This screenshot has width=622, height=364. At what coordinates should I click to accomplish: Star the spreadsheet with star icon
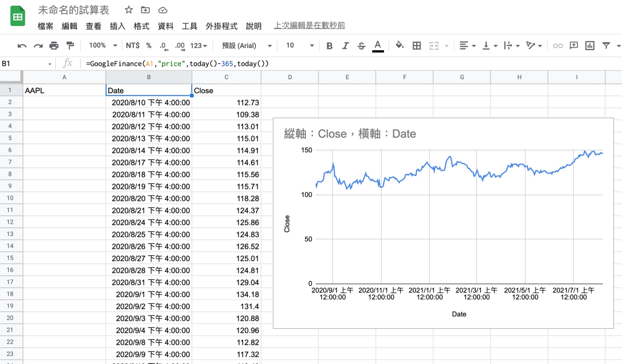click(x=129, y=10)
